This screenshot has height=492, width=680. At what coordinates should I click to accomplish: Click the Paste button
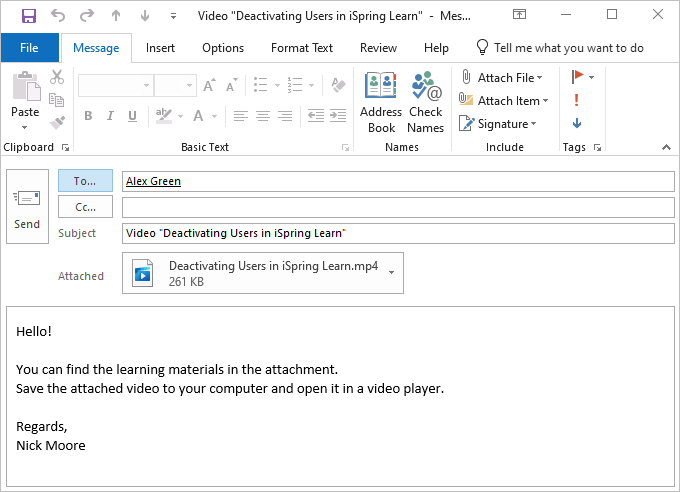25,94
